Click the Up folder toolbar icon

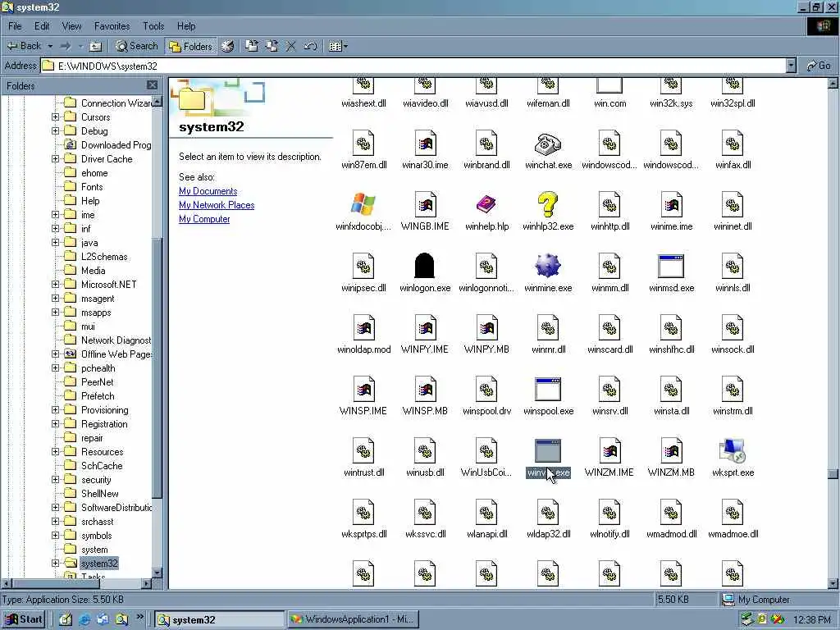point(95,47)
